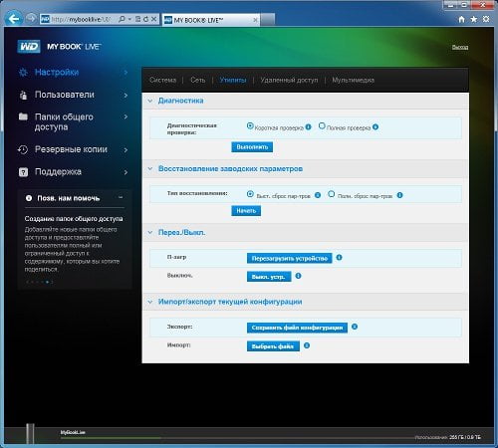Click info icon next to Быст. сброс пар-тров
Image resolution: width=498 pixels, height=448 pixels.
click(318, 195)
